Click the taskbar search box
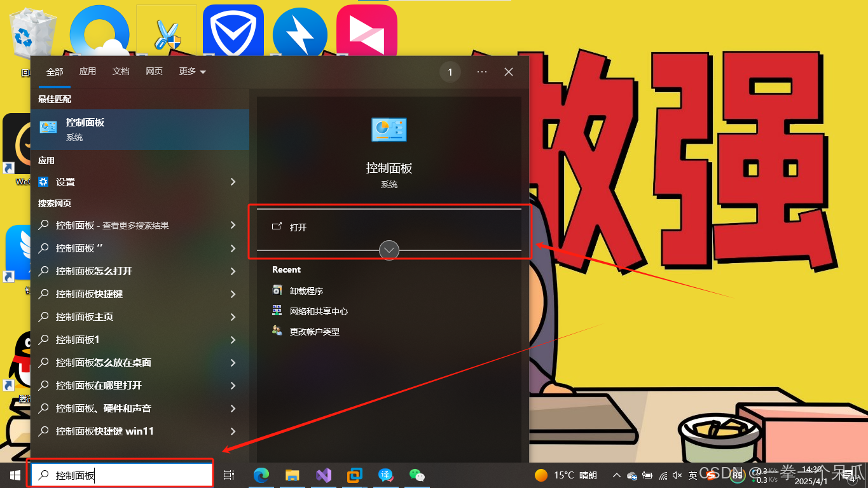 (120, 475)
